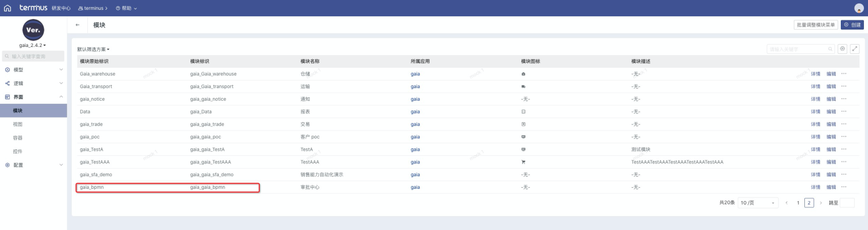This screenshot has width=868, height=230.
Task: Click the 创建 create button
Action: click(x=852, y=25)
